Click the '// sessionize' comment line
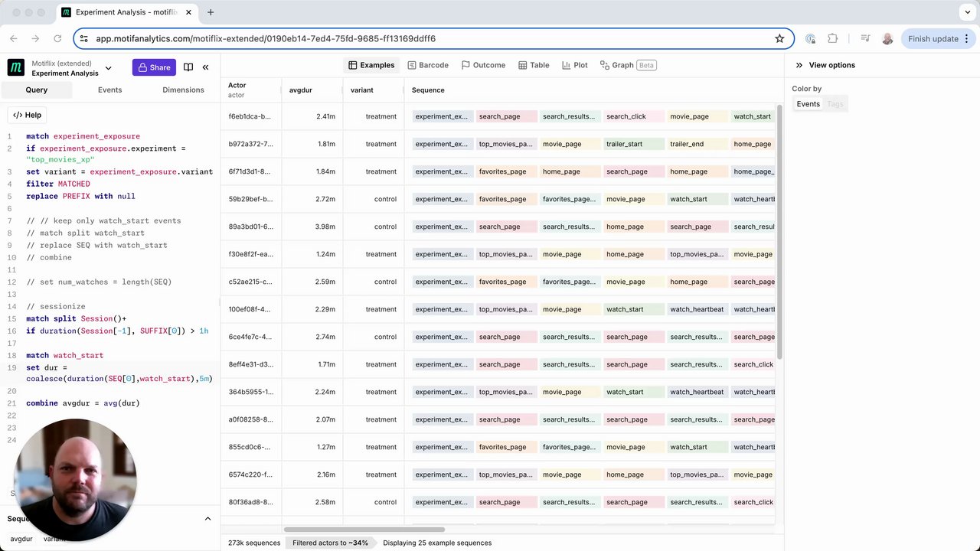This screenshot has width=980, height=551. [x=55, y=306]
